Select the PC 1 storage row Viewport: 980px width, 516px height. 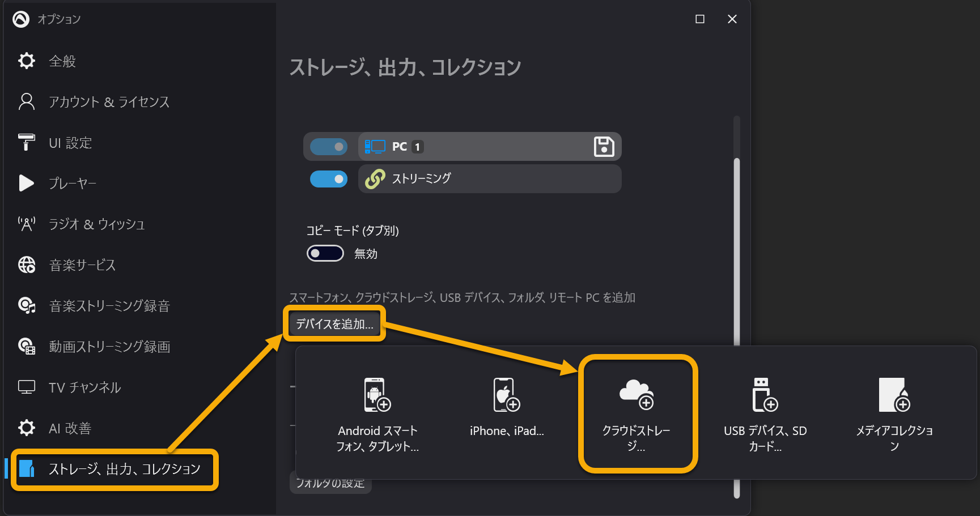pyautogui.click(x=490, y=147)
